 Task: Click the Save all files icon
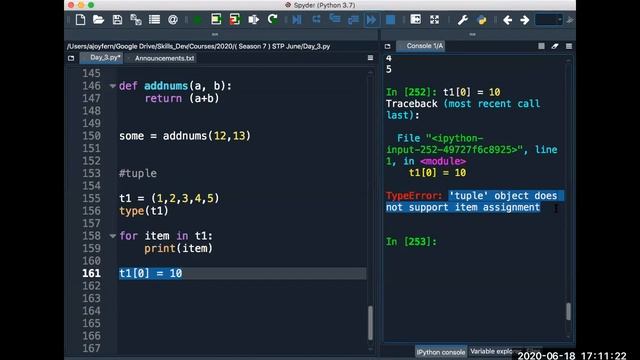coord(136,20)
